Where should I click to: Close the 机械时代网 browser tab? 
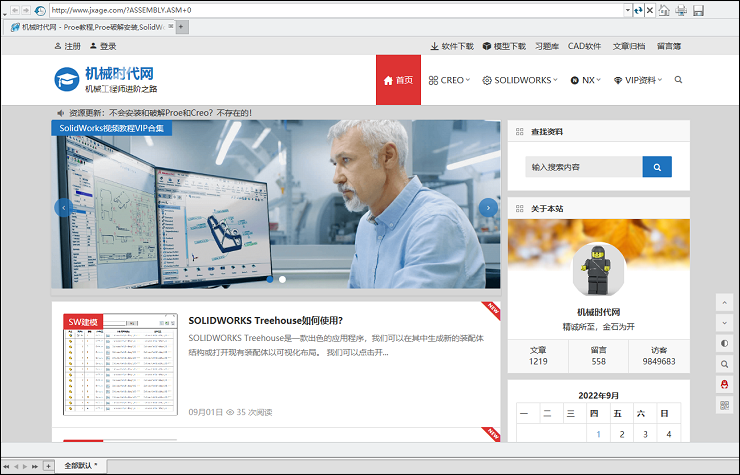[170, 27]
